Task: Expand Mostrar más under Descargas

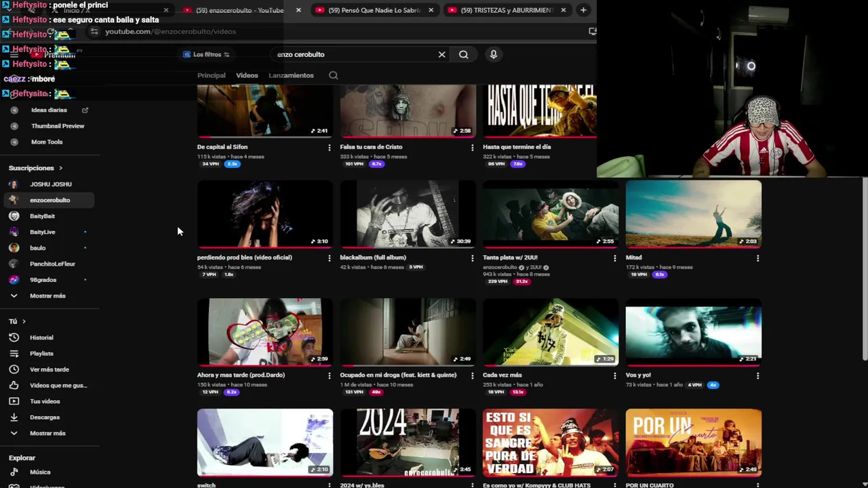Action: [x=47, y=433]
